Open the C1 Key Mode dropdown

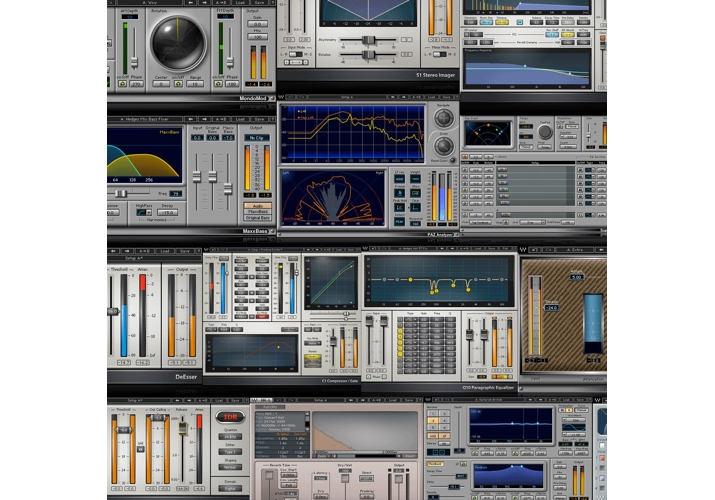click(312, 343)
